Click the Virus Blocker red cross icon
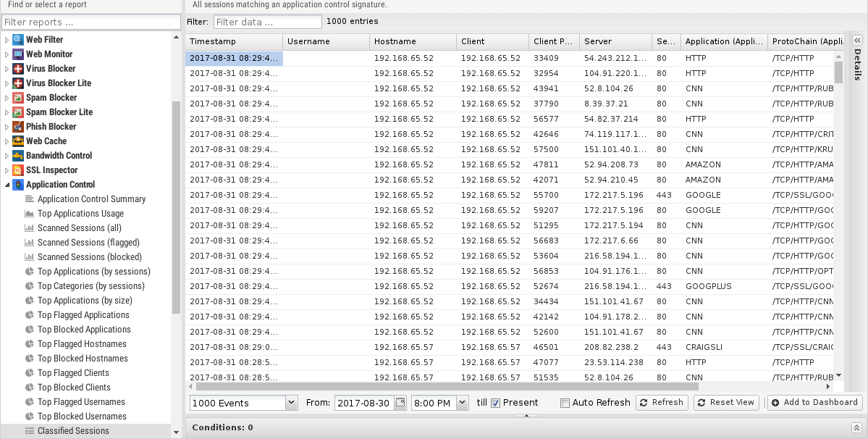The image size is (868, 439). pos(18,69)
